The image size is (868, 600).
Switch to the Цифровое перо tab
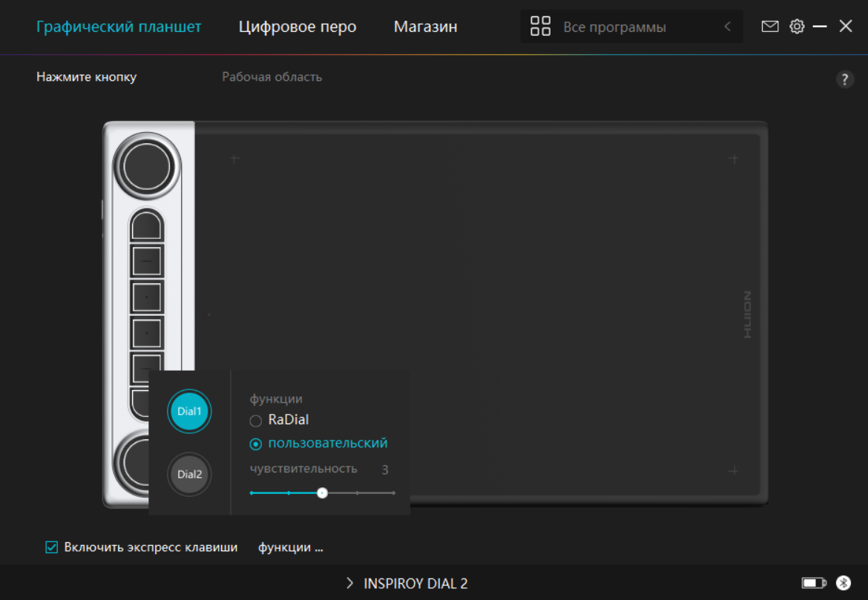coord(297,27)
